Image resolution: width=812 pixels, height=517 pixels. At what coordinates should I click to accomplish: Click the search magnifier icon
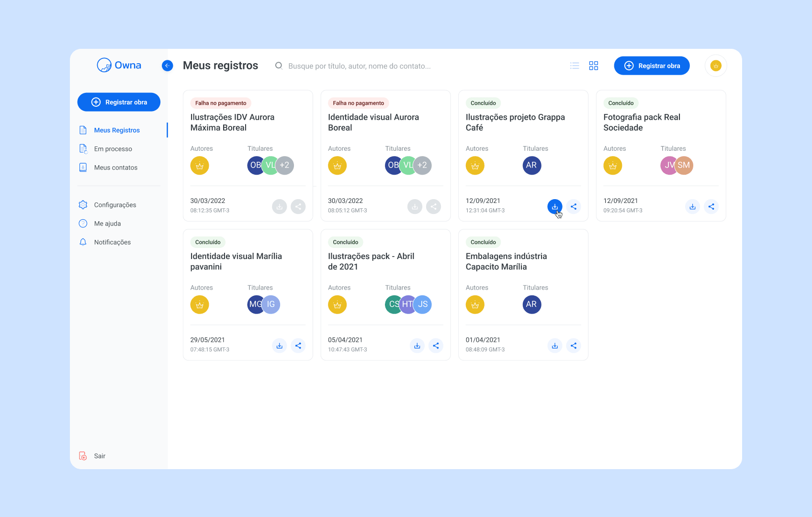(279, 66)
